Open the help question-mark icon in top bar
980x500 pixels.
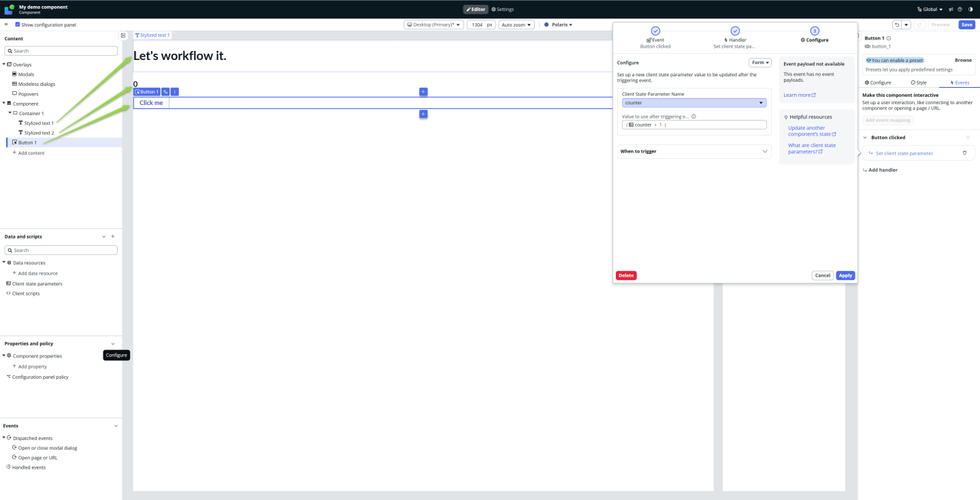click(959, 9)
